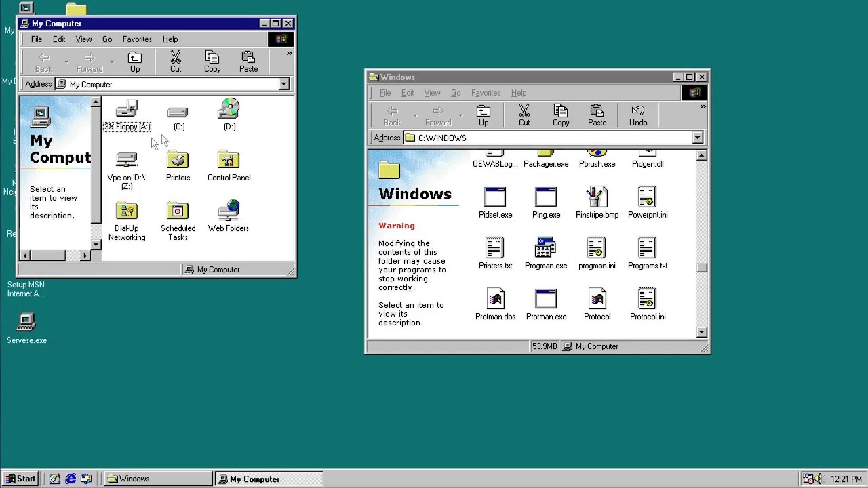
Task: Show more toolbar buttons in My Computer
Action: click(x=290, y=54)
